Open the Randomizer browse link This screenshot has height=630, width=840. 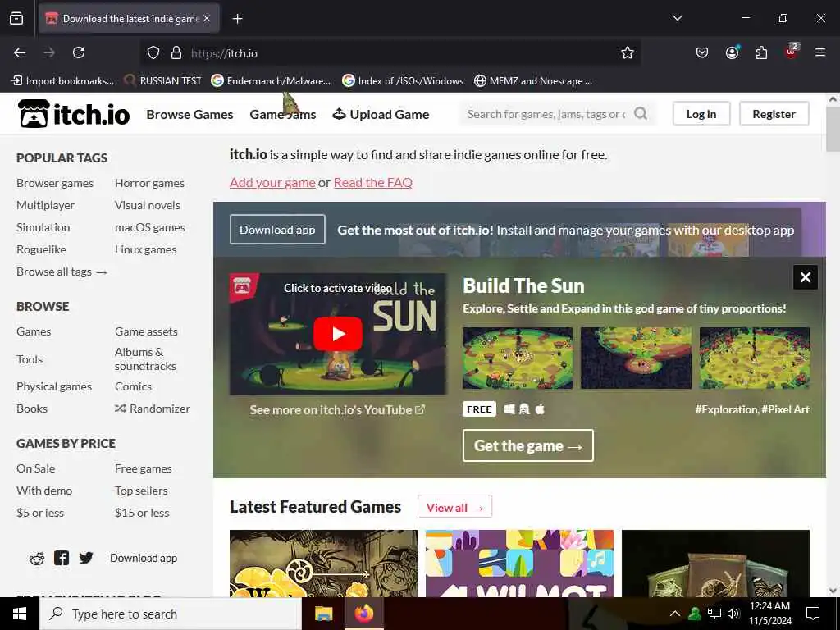153,409
